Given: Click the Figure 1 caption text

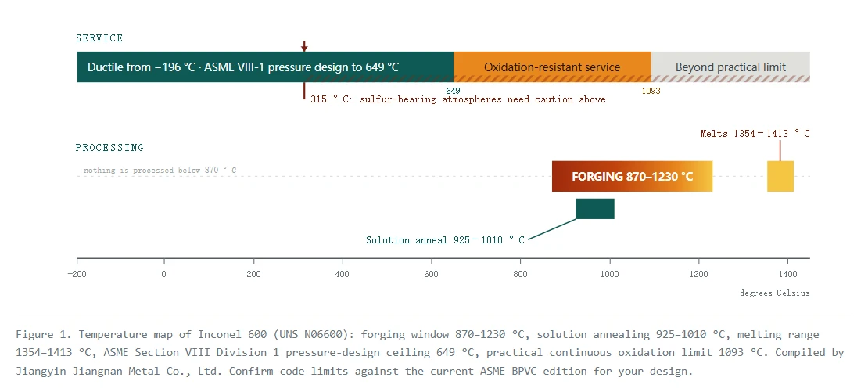Looking at the screenshot, I should (431, 353).
